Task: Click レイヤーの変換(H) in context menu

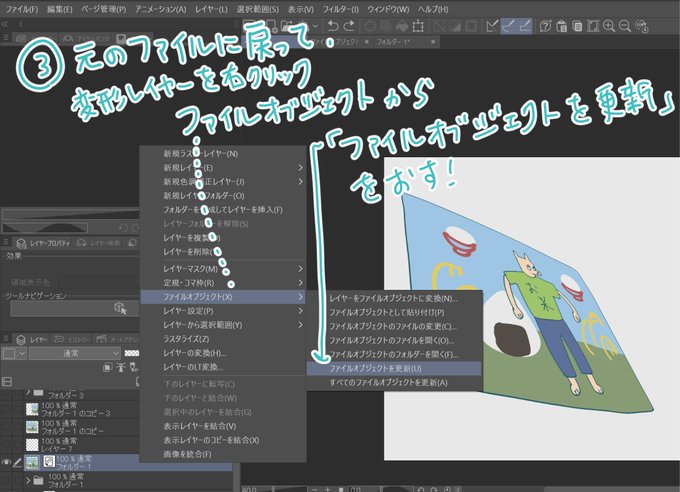Action: [x=223, y=353]
